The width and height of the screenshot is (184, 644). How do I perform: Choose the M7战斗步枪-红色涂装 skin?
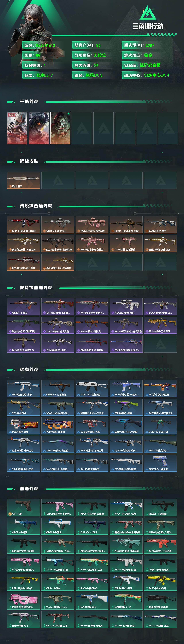[x=160, y=545]
